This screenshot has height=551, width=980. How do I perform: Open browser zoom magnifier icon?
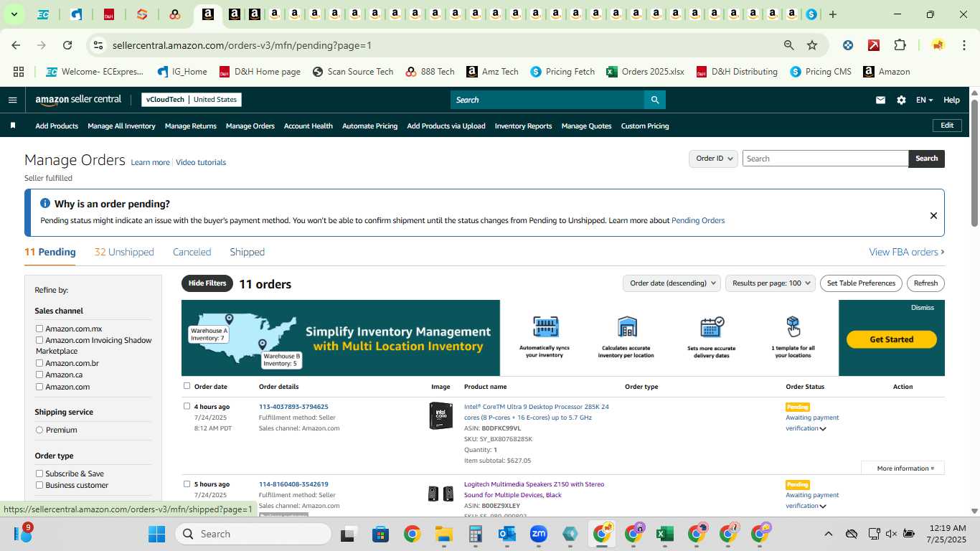pyautogui.click(x=789, y=45)
